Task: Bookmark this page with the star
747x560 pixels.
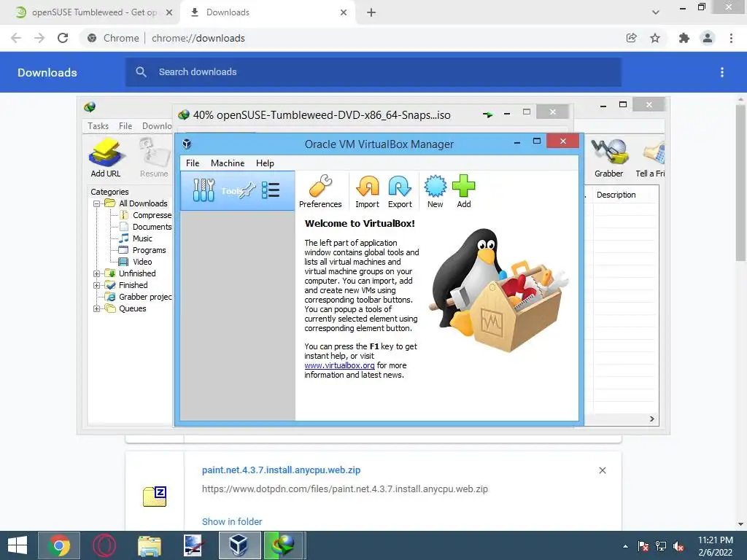Action: (x=655, y=38)
